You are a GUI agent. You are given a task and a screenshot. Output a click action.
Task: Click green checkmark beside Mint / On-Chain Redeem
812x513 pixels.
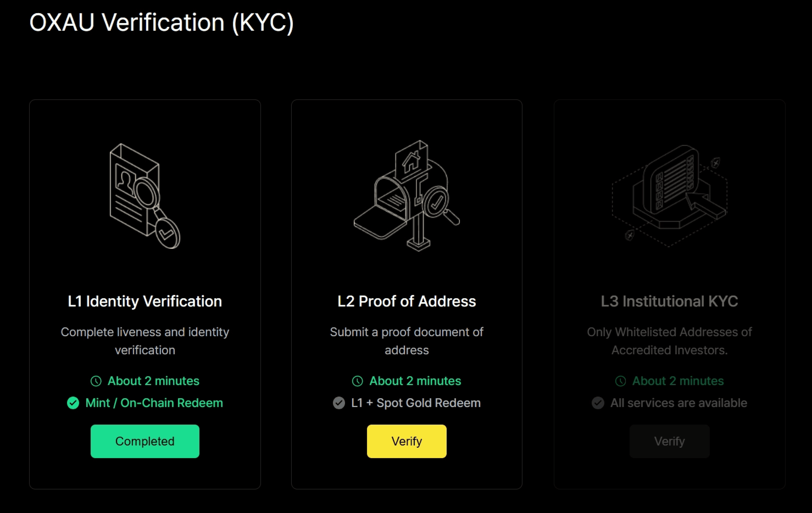coord(73,403)
